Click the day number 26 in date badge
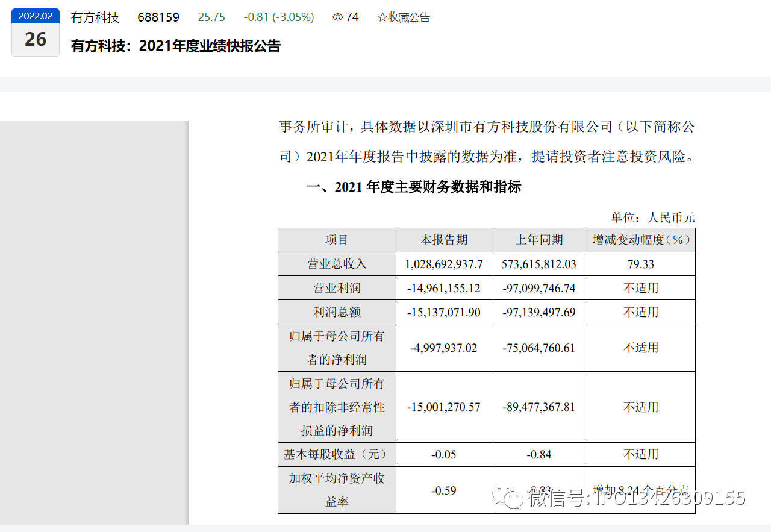 tap(36, 39)
